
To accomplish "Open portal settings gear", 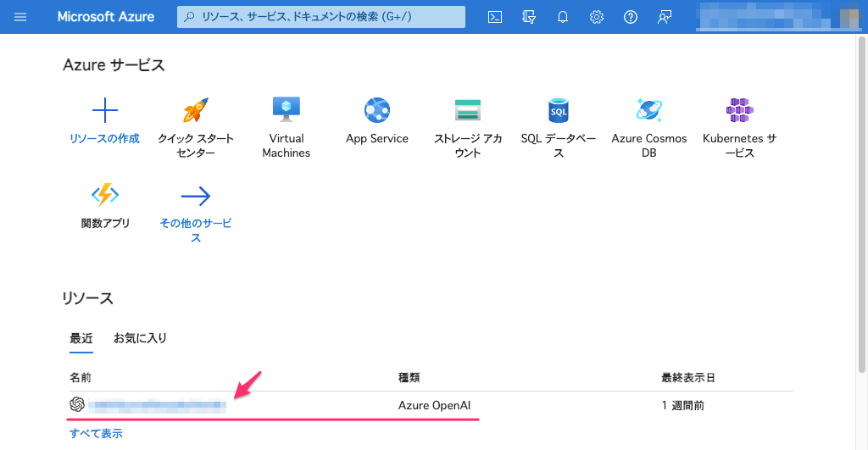I will 596,17.
